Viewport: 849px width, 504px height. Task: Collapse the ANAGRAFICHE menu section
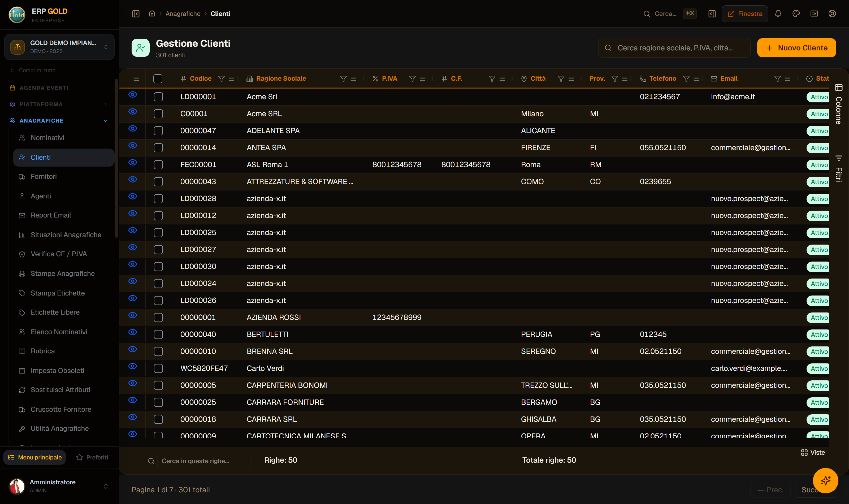(x=59, y=121)
